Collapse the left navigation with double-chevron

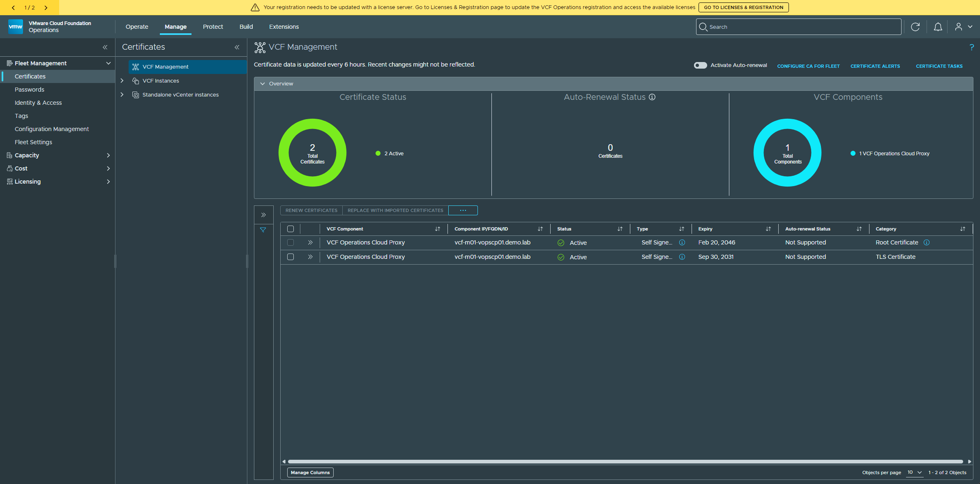[x=105, y=47]
